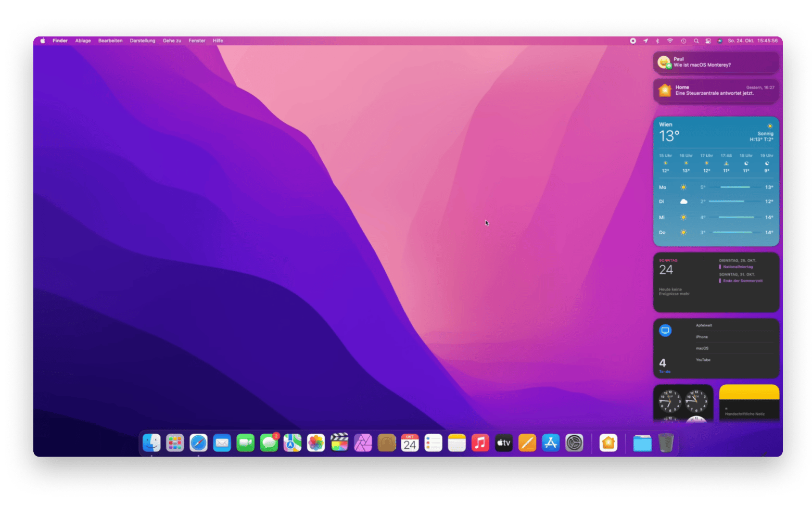
Task: Open the Gehe zu menu
Action: coord(172,41)
